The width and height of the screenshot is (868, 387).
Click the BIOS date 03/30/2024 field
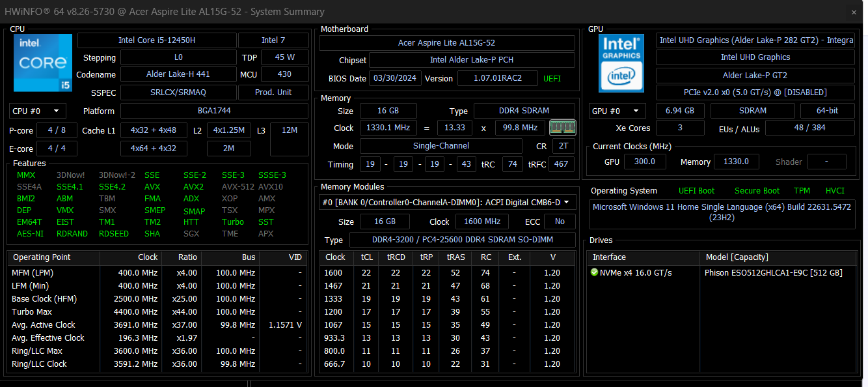395,78
